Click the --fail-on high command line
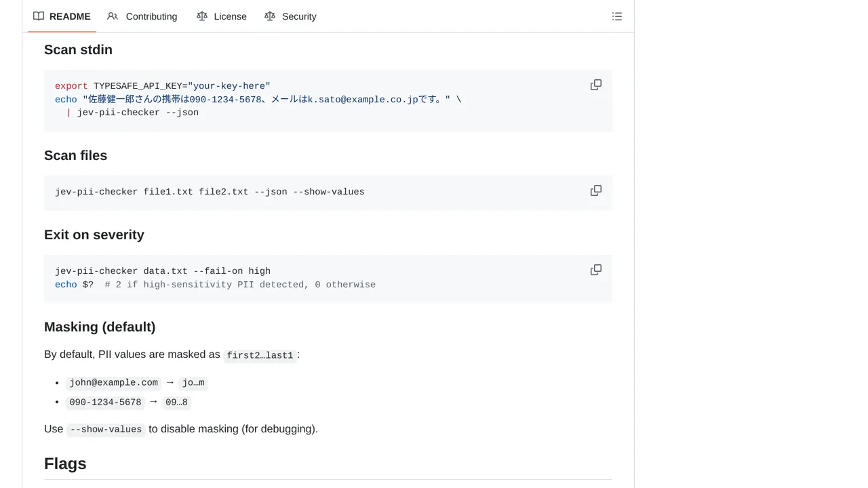 [163, 271]
